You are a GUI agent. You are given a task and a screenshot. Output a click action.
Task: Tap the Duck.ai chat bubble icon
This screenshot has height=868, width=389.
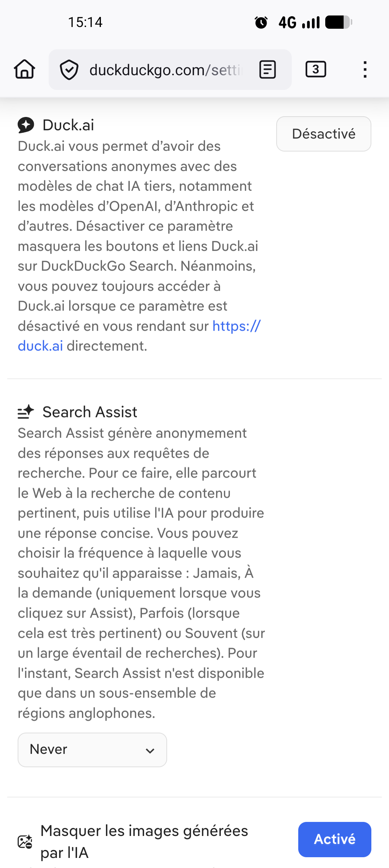(26, 125)
